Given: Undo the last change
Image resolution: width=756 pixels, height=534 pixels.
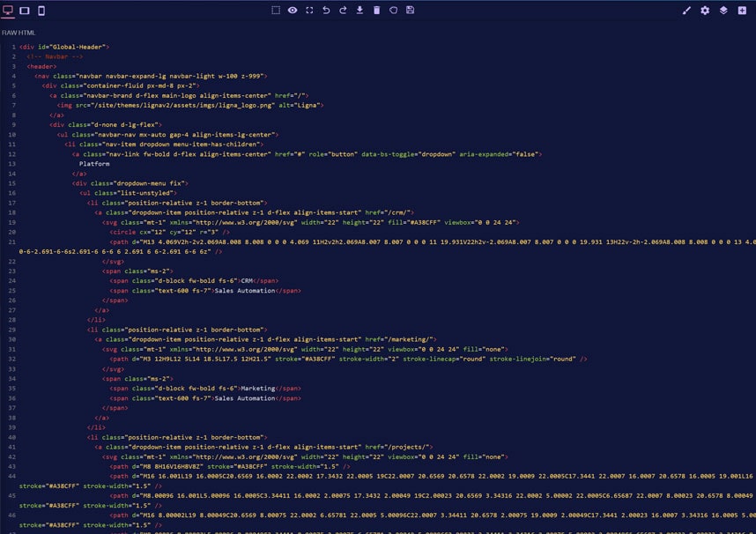Looking at the screenshot, I should pos(327,10).
